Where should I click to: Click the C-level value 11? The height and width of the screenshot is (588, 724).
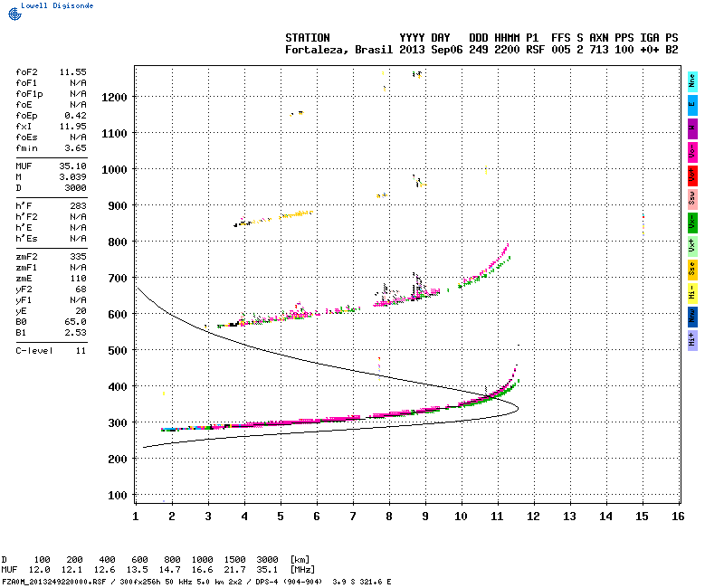click(81, 351)
